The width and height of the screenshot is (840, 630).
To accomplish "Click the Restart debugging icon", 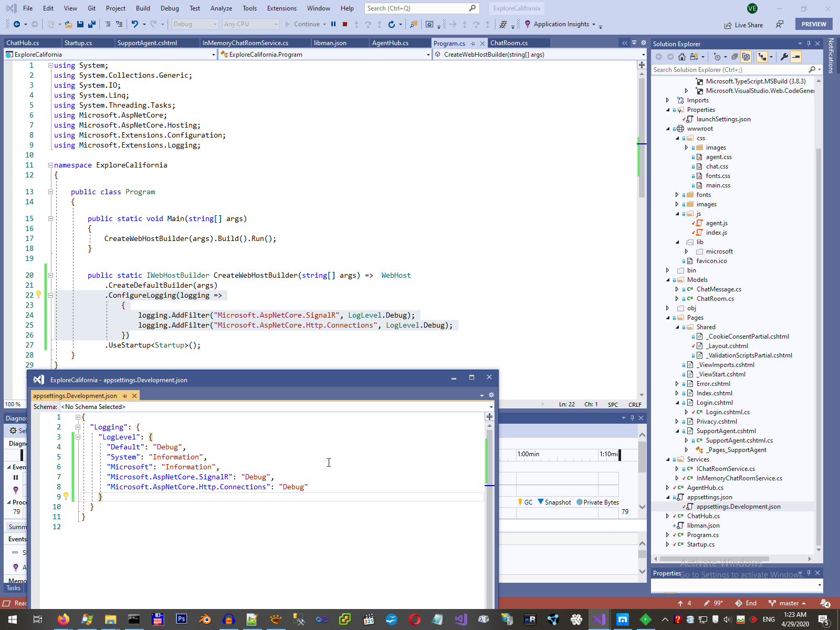I will (x=391, y=24).
